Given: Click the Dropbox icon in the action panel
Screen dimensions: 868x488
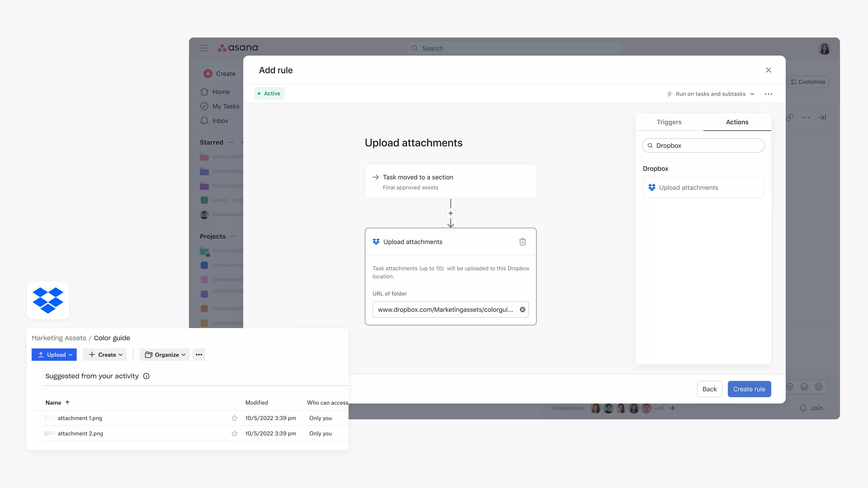Looking at the screenshot, I should [x=652, y=187].
